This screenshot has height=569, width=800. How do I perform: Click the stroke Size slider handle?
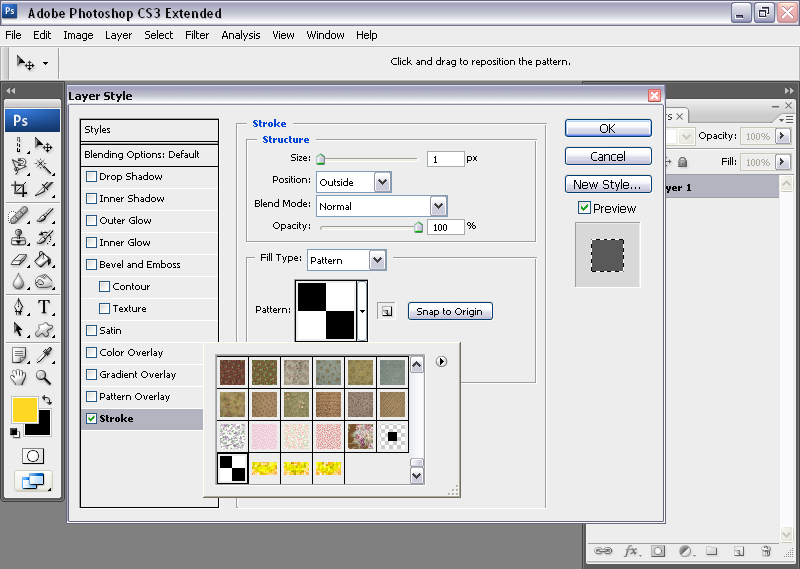pyautogui.click(x=320, y=159)
